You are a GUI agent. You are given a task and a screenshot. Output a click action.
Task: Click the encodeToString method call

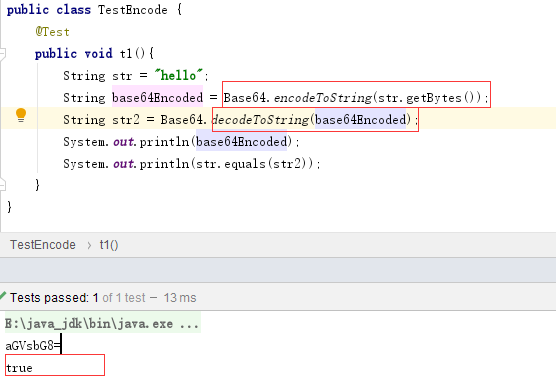tap(323, 97)
